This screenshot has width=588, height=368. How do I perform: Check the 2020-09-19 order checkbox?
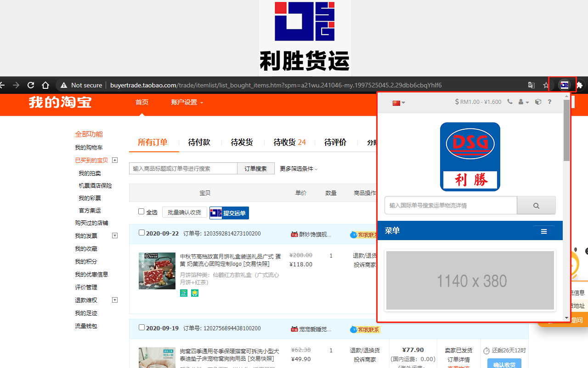point(142,328)
